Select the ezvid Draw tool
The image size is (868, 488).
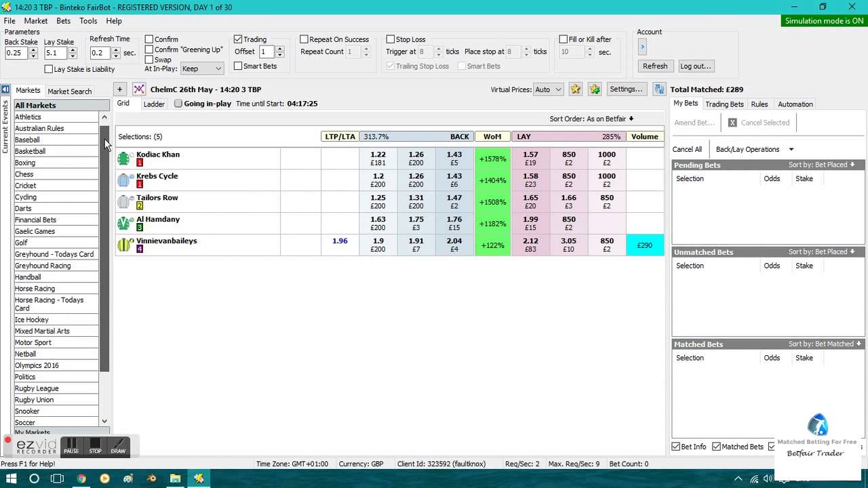118,446
